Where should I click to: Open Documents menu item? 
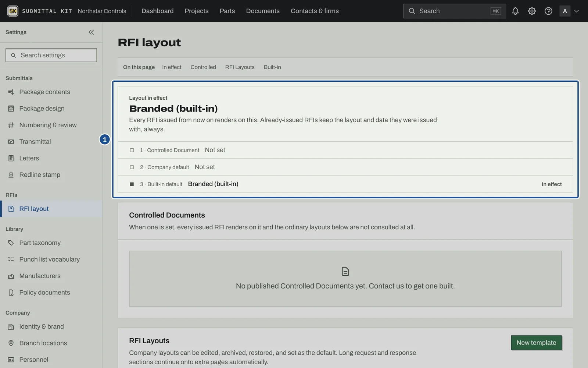click(x=263, y=11)
